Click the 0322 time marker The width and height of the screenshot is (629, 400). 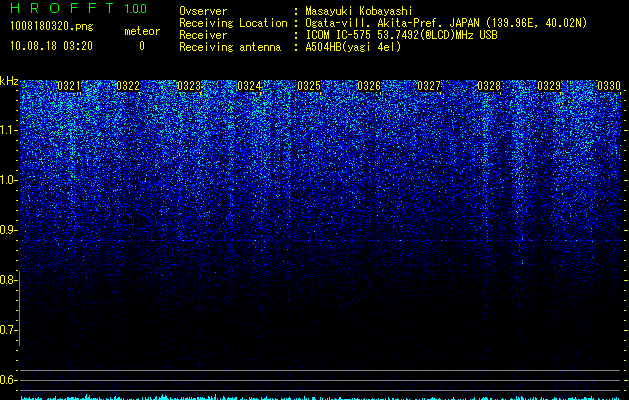[x=128, y=86]
